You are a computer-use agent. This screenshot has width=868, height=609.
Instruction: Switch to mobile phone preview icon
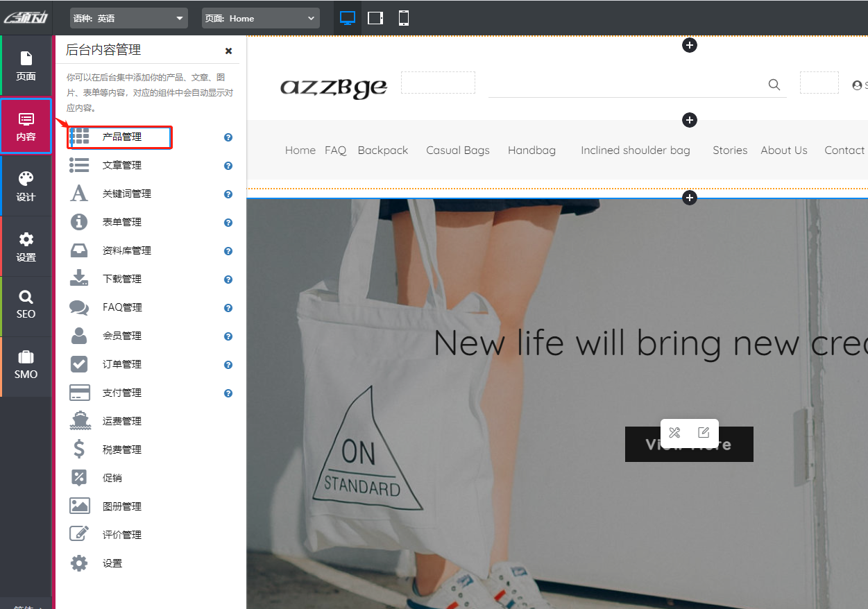pyautogui.click(x=404, y=18)
